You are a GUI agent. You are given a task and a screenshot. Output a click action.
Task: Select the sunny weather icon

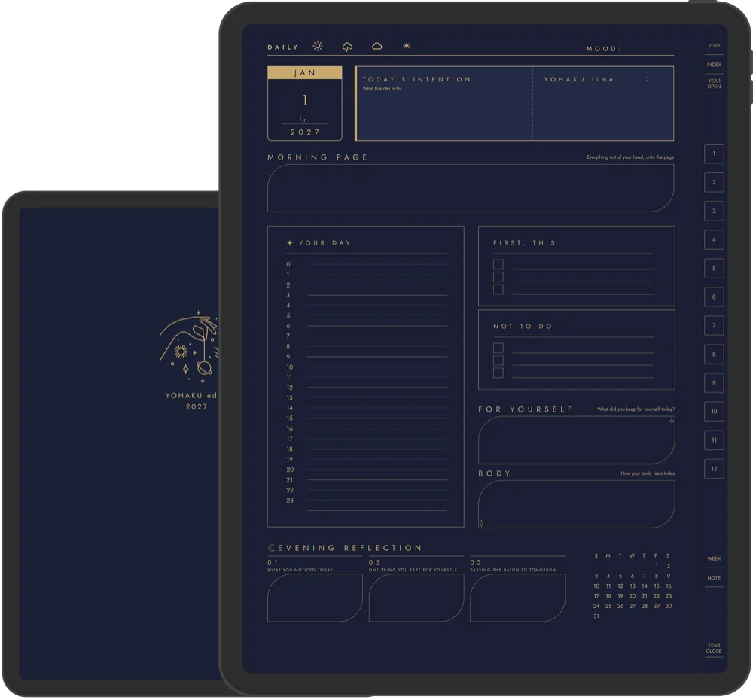point(318,46)
